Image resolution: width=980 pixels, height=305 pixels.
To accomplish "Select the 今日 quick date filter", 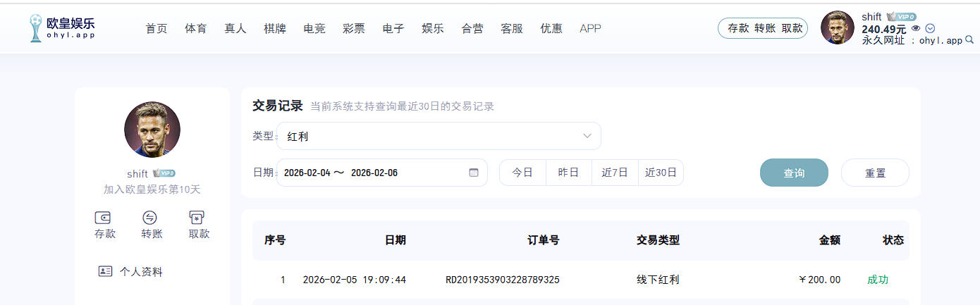I will pos(522,173).
